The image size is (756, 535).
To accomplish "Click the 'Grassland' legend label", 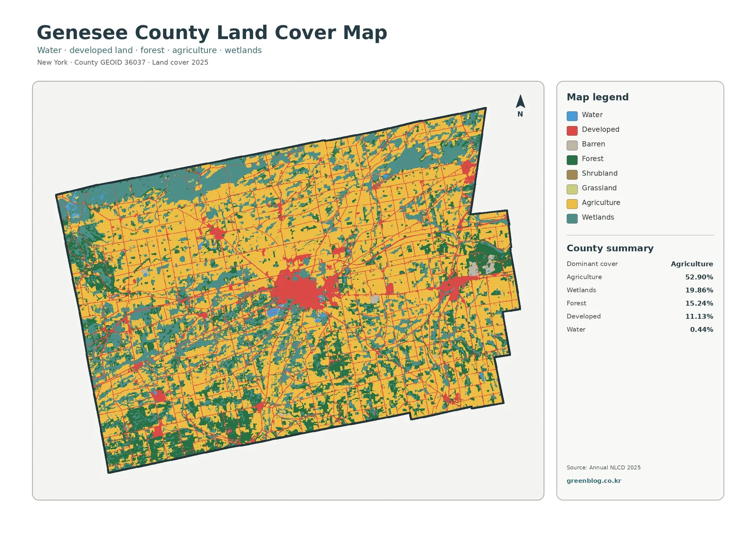I will pyautogui.click(x=599, y=188).
